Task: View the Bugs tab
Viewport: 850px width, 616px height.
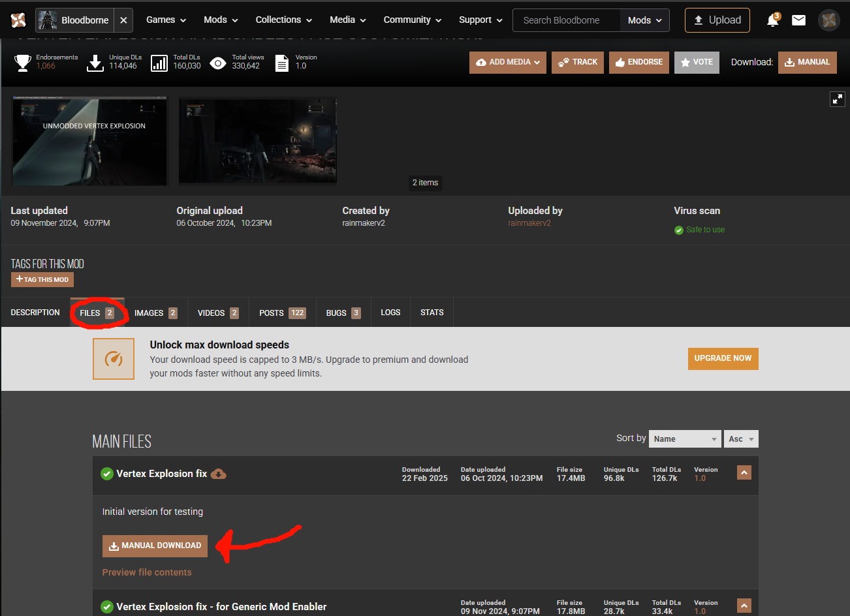Action: pyautogui.click(x=343, y=313)
